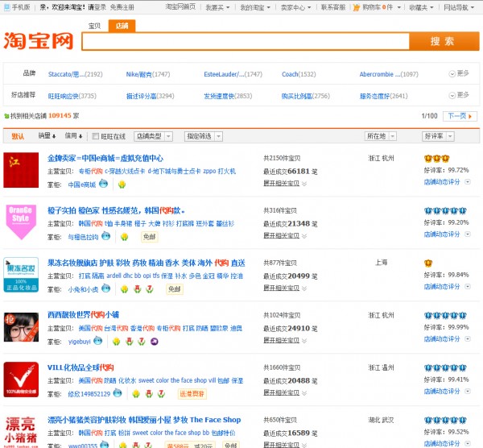Click yellow guarantee badge icon in 橙子实拍 row
This screenshot has height=448, width=483.
pos(125,237)
